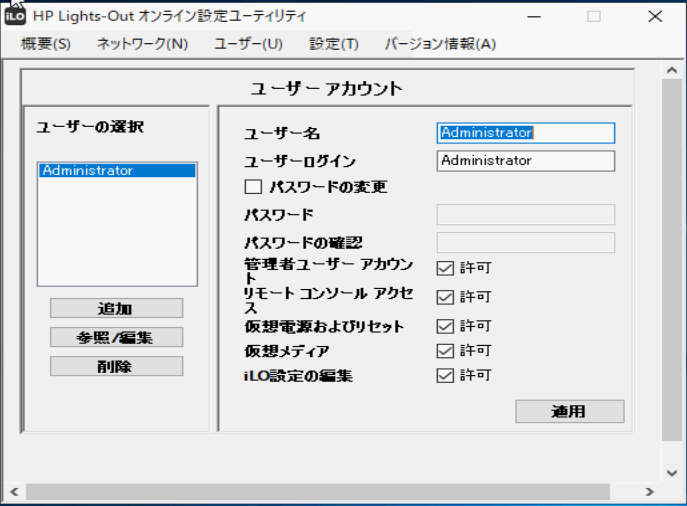This screenshot has height=506, width=687.
Task: Open the 概要(S) menu
Action: click(46, 44)
